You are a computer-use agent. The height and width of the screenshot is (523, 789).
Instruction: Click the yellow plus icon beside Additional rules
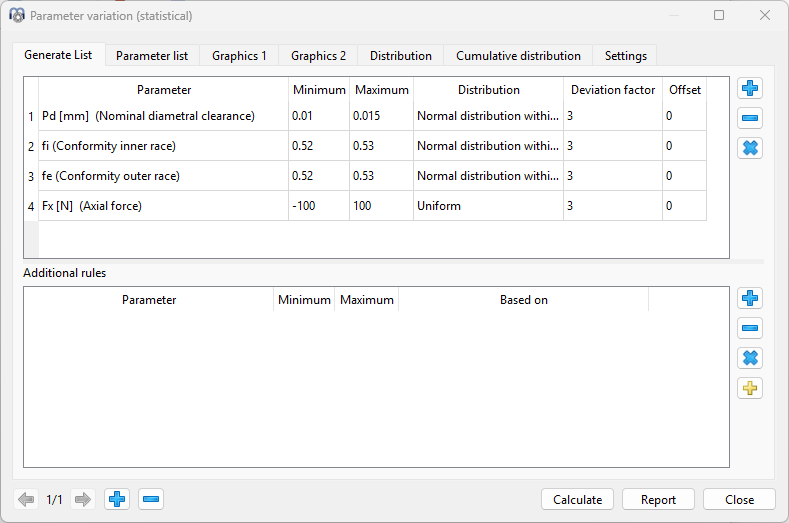[750, 388]
